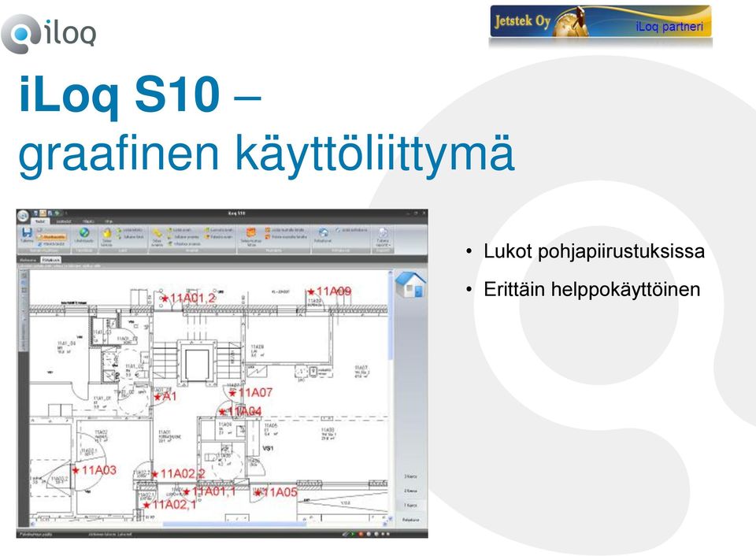
Task: Select the 11A01,2 lock star marker
Action: 165,299
